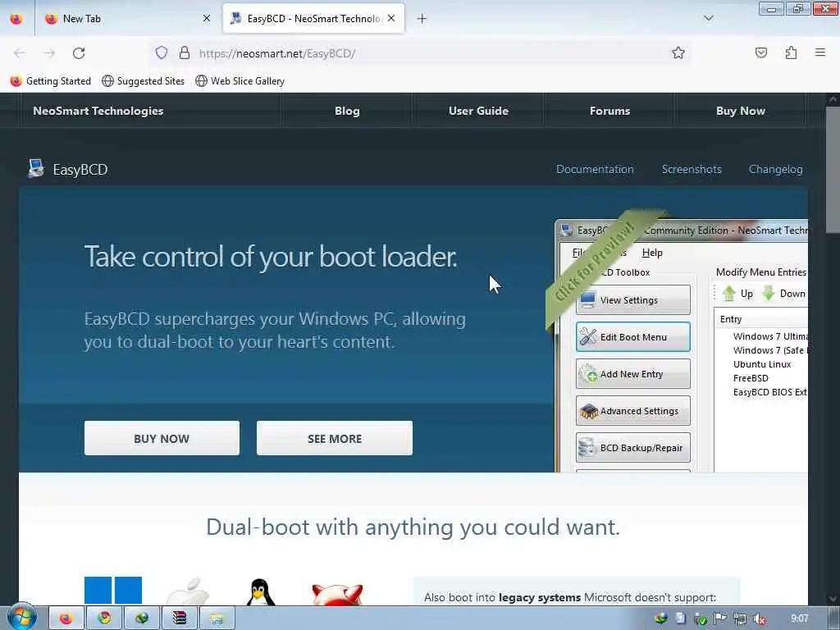Go forward with the forward arrow

[49, 53]
